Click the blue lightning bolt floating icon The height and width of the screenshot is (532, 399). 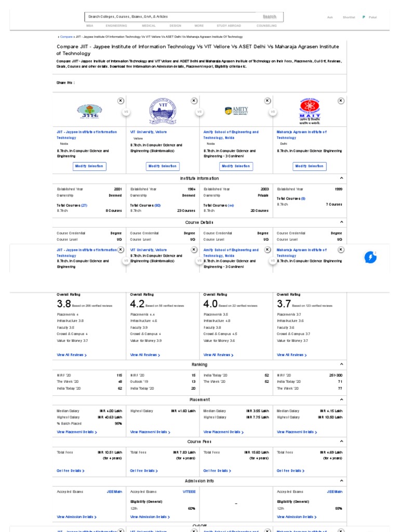(x=370, y=257)
